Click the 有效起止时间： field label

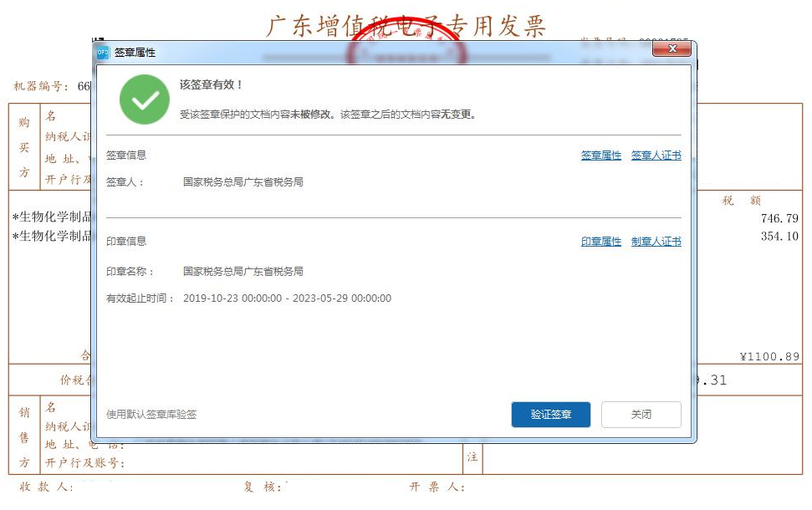point(140,298)
